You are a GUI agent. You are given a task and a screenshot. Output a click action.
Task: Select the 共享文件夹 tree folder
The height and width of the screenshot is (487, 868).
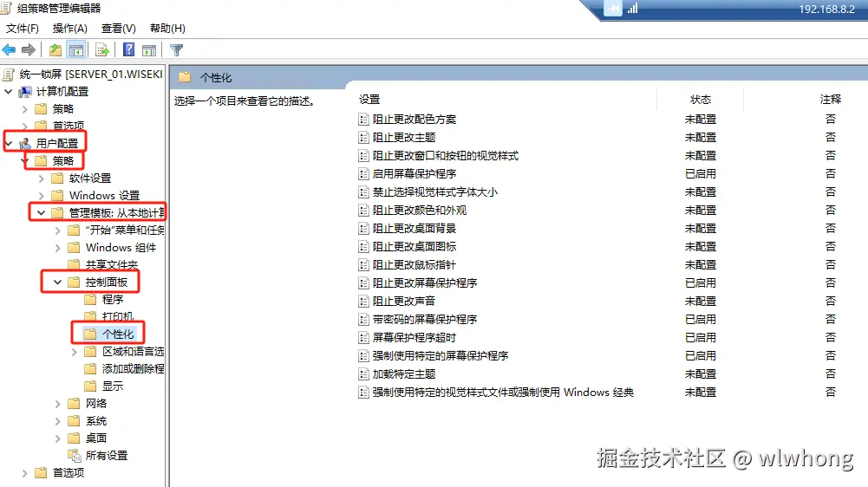[x=111, y=264]
